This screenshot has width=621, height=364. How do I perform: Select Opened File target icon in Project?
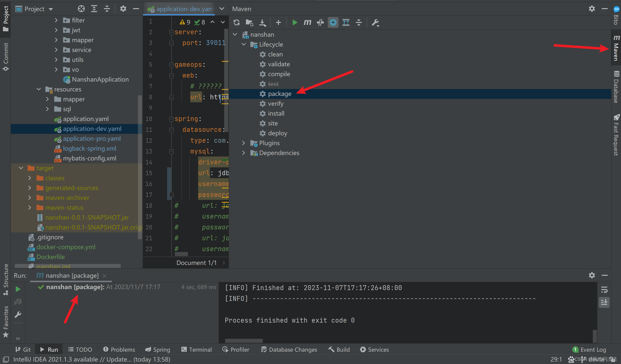(x=81, y=9)
